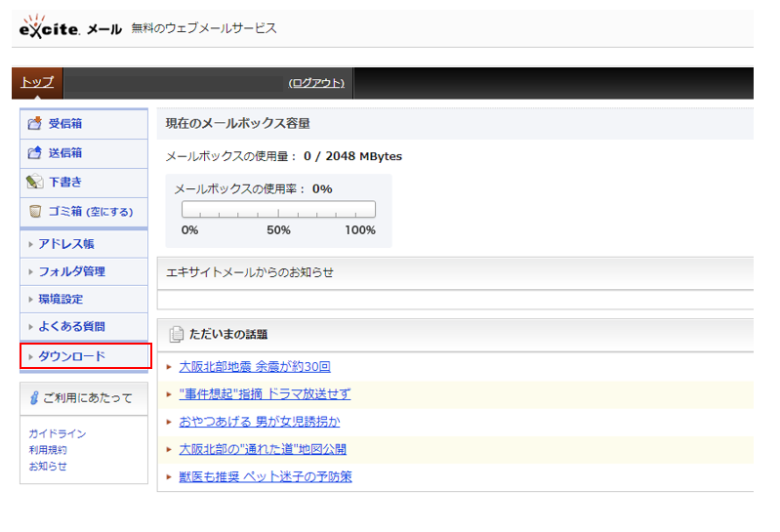Click the ご利用にあたって heading
The image size is (780, 532).
[88, 397]
